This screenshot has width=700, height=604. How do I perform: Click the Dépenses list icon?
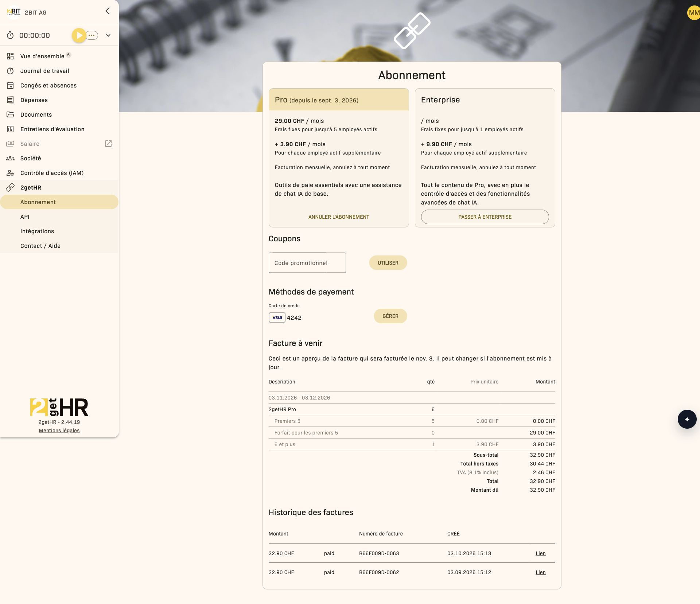tap(10, 100)
